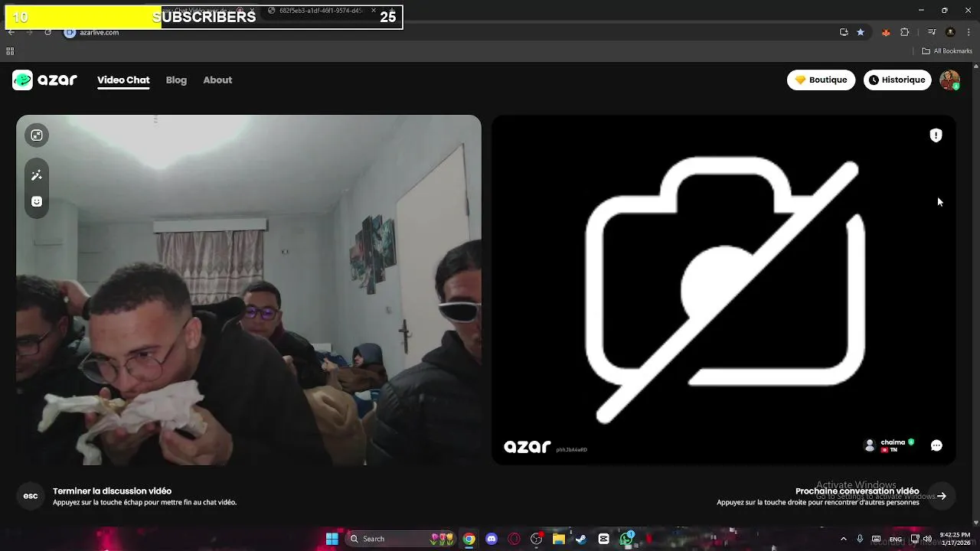The image size is (980, 551).
Task: Open the Chrome three-dot menu
Action: [969, 32]
